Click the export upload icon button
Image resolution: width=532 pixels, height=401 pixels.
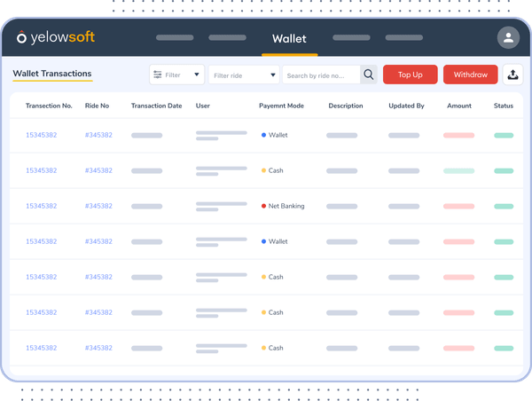coord(513,75)
